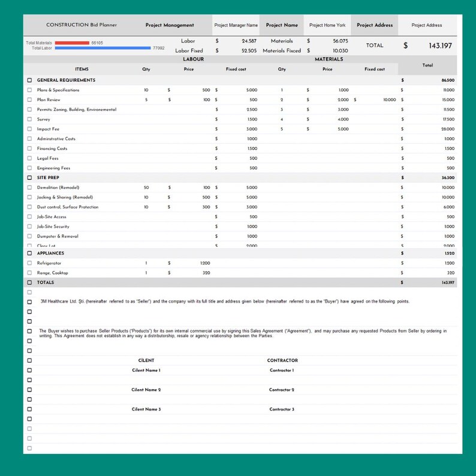
Task: Tick the checkbox on Cilent Name 3 row
Action: click(29, 409)
